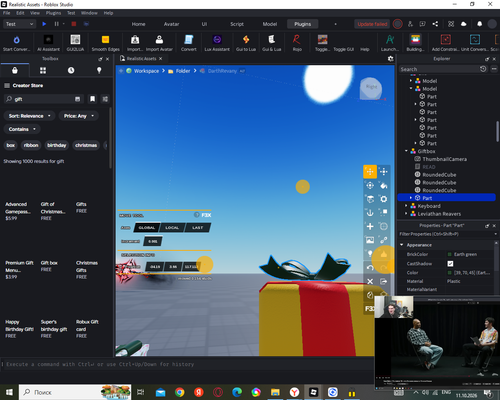Click the Import Avatar plugin icon
The width and height of the screenshot is (500, 400).
pyautogui.click(x=159, y=40)
